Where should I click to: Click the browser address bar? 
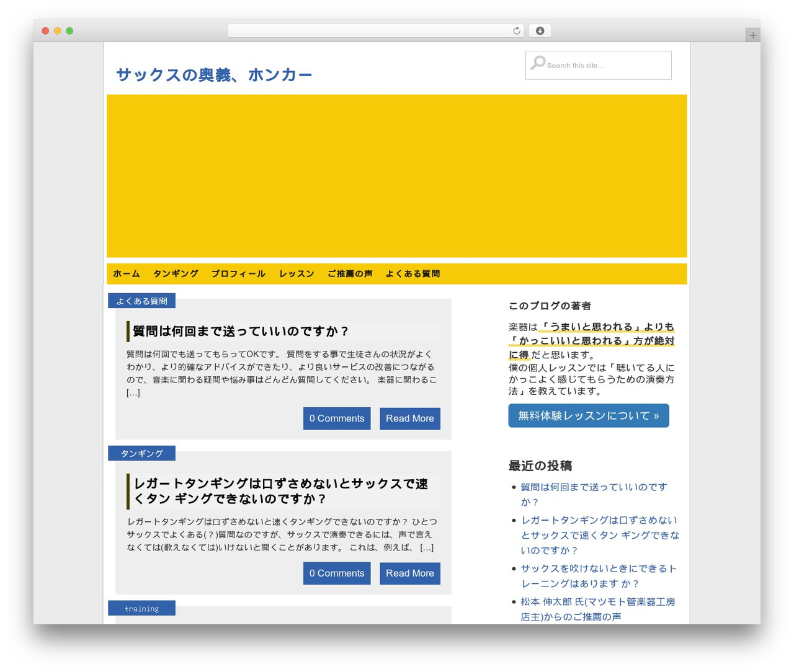coord(375,31)
